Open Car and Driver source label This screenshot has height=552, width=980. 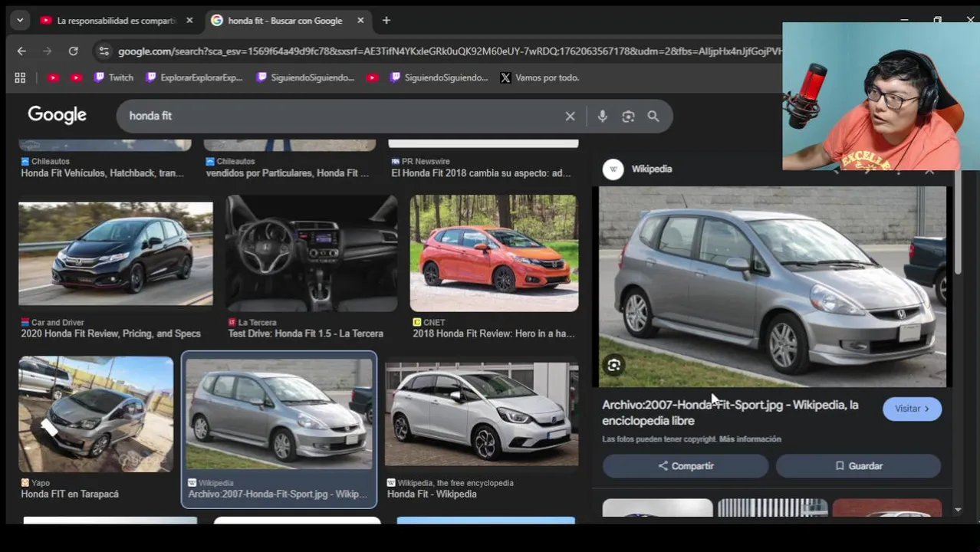coord(58,323)
